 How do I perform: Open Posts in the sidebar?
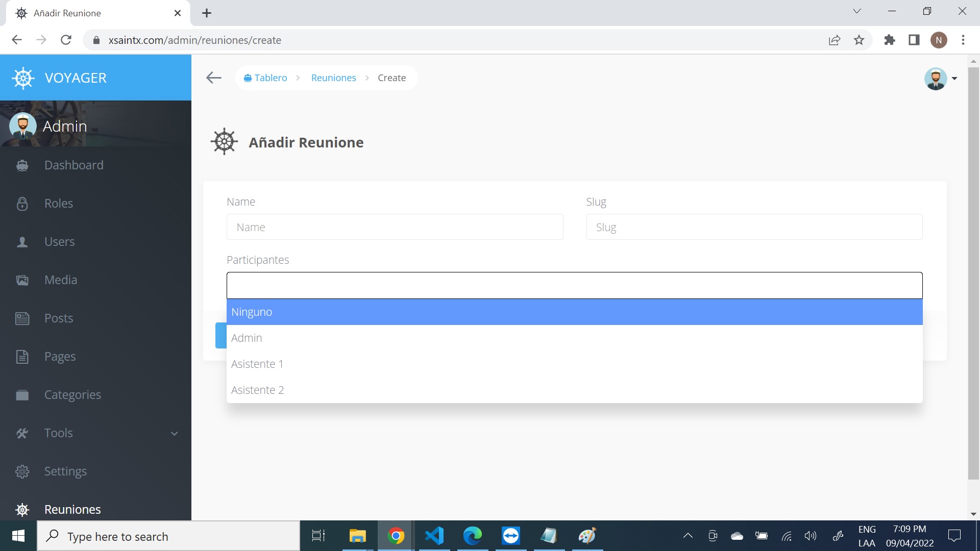[58, 318]
